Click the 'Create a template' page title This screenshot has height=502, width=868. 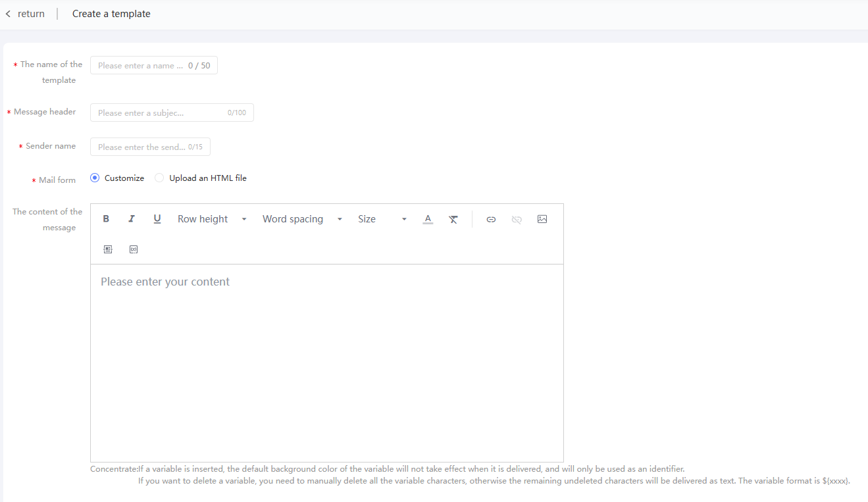(111, 14)
